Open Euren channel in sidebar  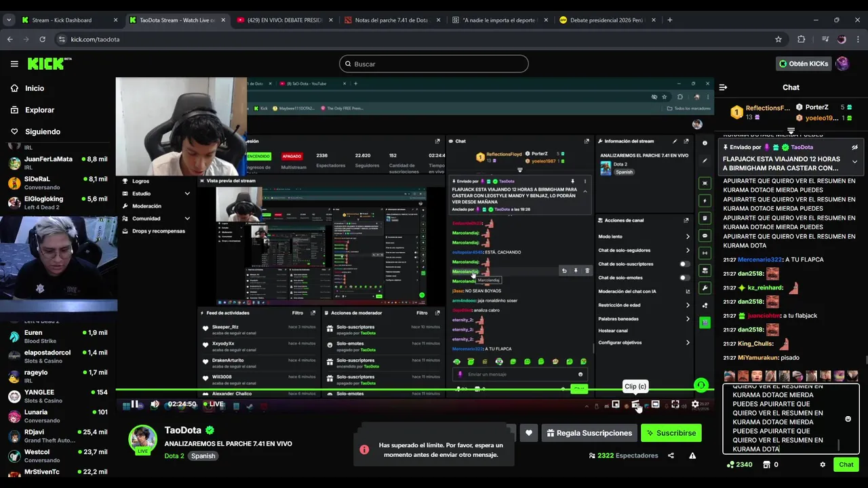(58, 337)
